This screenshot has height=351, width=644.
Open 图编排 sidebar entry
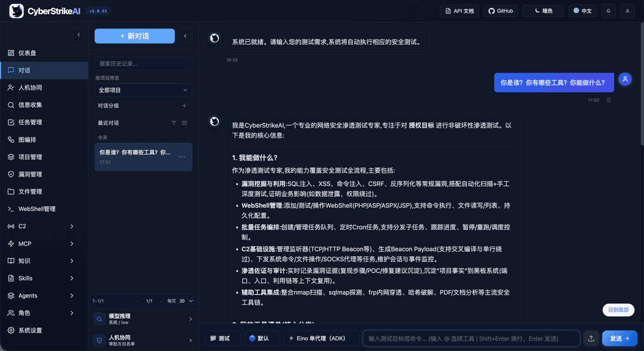44,139
